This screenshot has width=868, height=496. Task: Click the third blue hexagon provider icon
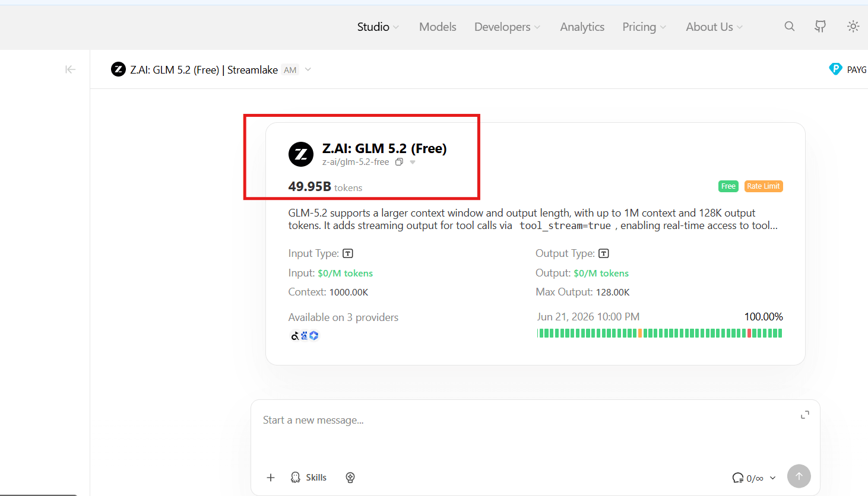pyautogui.click(x=314, y=336)
